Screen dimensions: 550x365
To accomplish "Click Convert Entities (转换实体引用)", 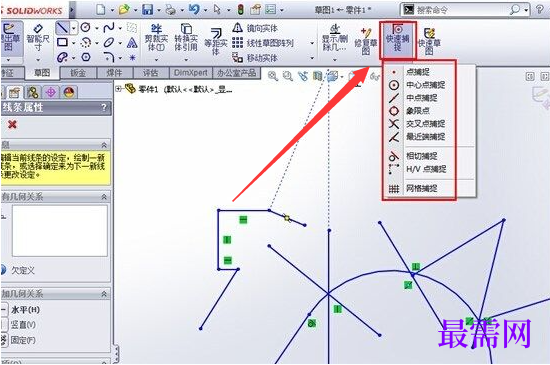I will coord(186,38).
